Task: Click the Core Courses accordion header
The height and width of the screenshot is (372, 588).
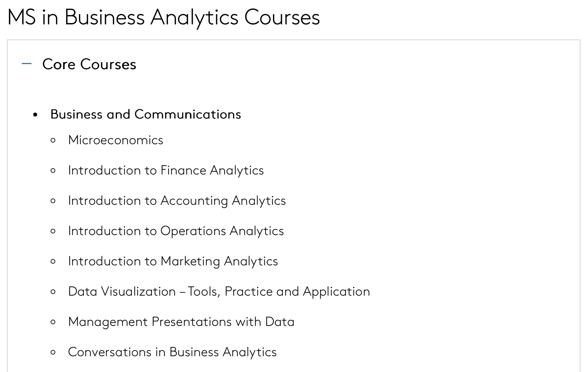Action: click(89, 64)
